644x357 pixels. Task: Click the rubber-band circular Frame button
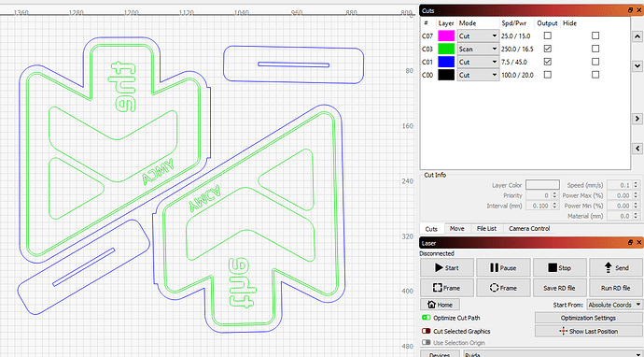click(x=503, y=288)
